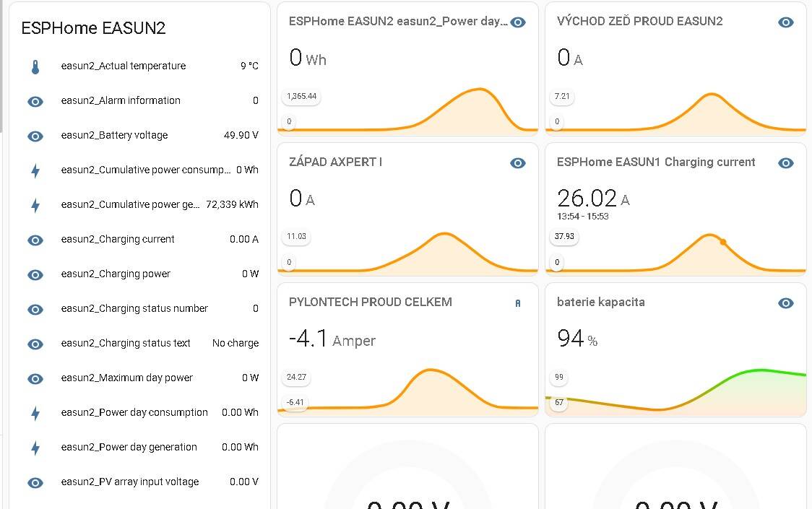The image size is (812, 509).
Task: Click the eye icon beside easun2_Battery voltage
Action: point(35,136)
